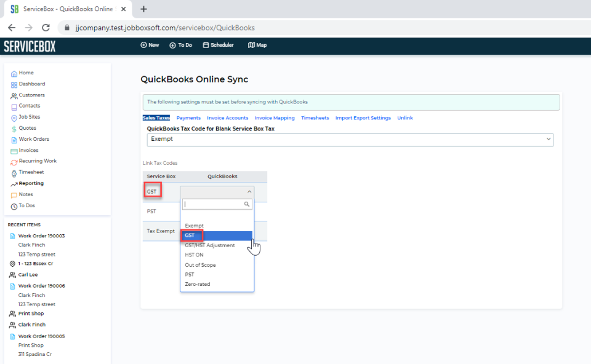Viewport: 591px width, 364px height.
Task: Select the ServiceBox QuickBooks browser tab
Action: [x=68, y=9]
